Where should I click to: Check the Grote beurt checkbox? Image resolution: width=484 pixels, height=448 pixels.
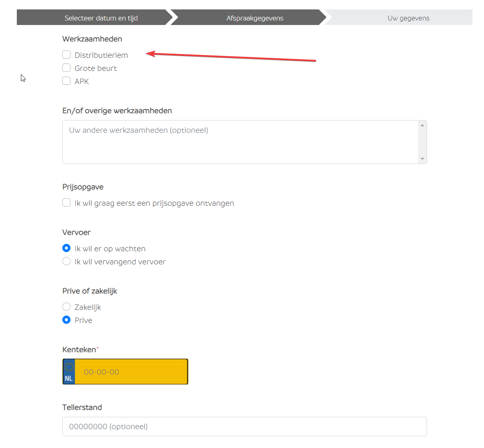coord(66,68)
